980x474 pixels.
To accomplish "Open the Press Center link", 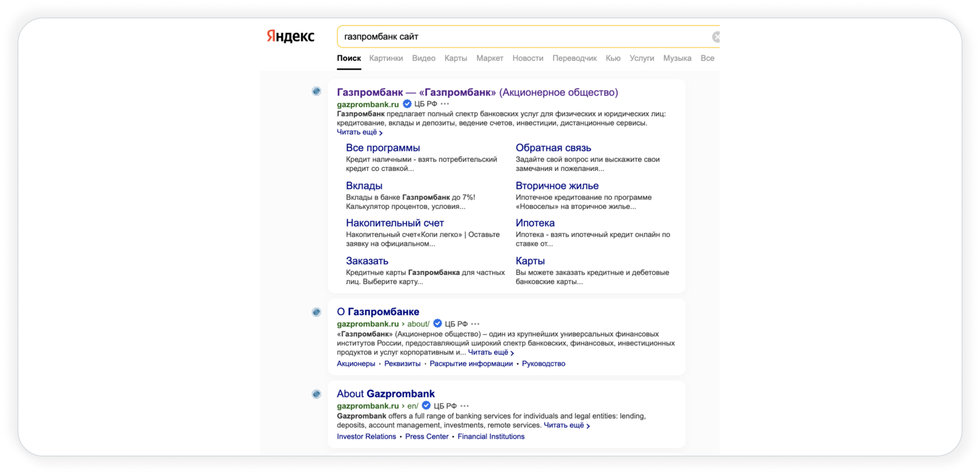I will [x=427, y=437].
